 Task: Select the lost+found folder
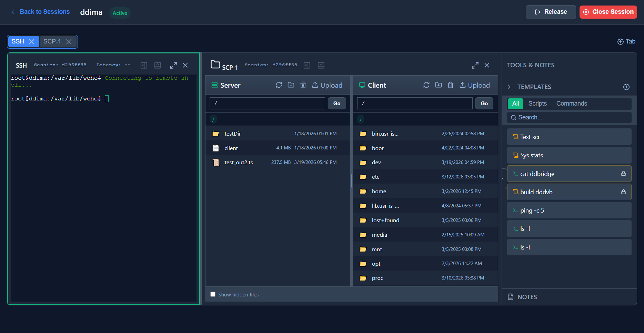[x=425, y=220]
